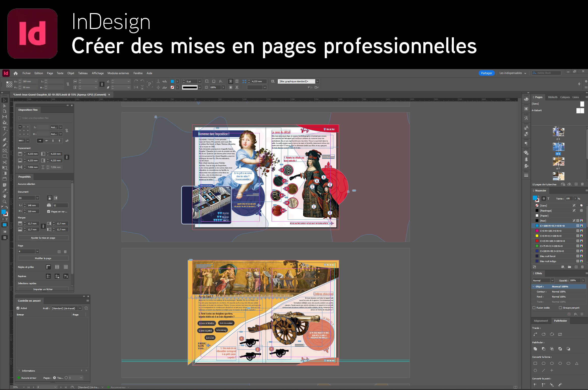588x390 pixels.
Task: Toggle the left-to-right flex direction arrow
Action: pos(40,141)
